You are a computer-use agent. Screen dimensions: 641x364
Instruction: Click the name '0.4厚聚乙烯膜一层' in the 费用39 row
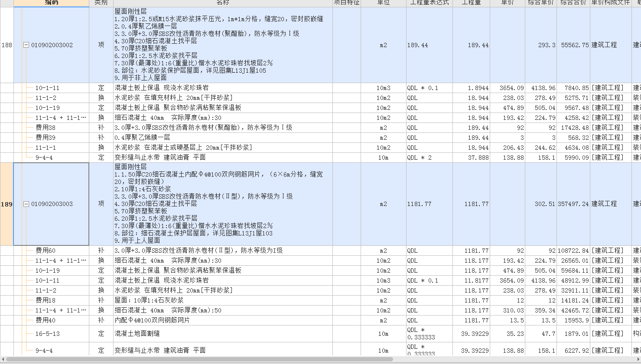[142, 138]
